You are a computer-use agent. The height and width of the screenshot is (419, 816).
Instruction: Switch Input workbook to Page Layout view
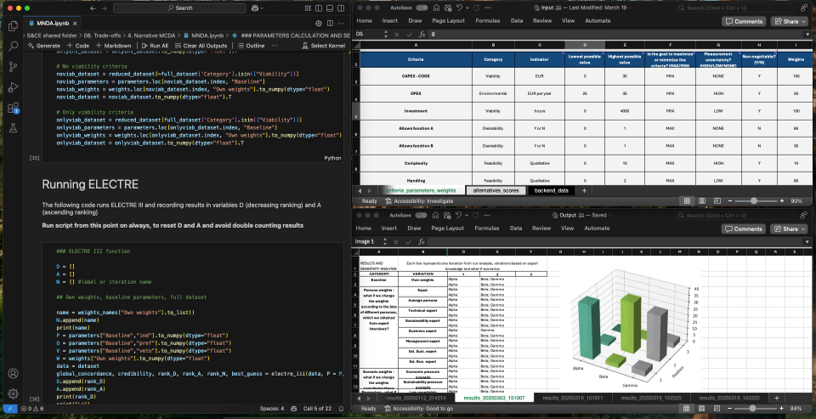449,20
